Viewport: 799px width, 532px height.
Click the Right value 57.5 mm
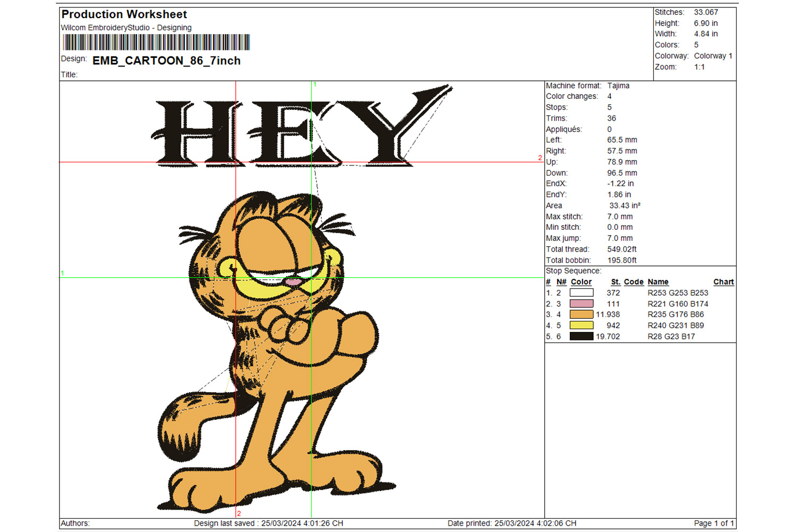pyautogui.click(x=622, y=151)
